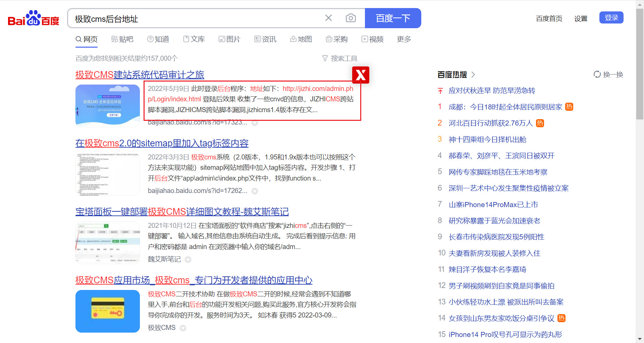This screenshot has width=644, height=343.
Task: Open hot search 山寨iPhone14ProMax已上市
Action: (x=493, y=204)
